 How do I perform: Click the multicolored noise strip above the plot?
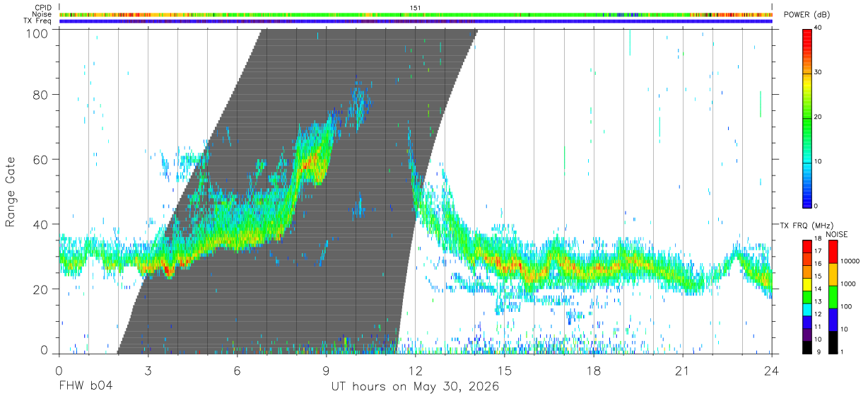click(416, 14)
